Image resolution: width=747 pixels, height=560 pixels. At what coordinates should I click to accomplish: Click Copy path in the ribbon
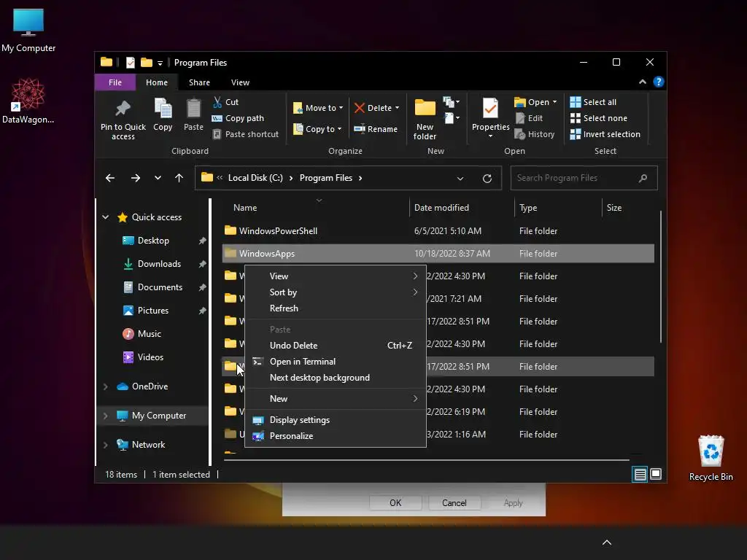pos(238,118)
